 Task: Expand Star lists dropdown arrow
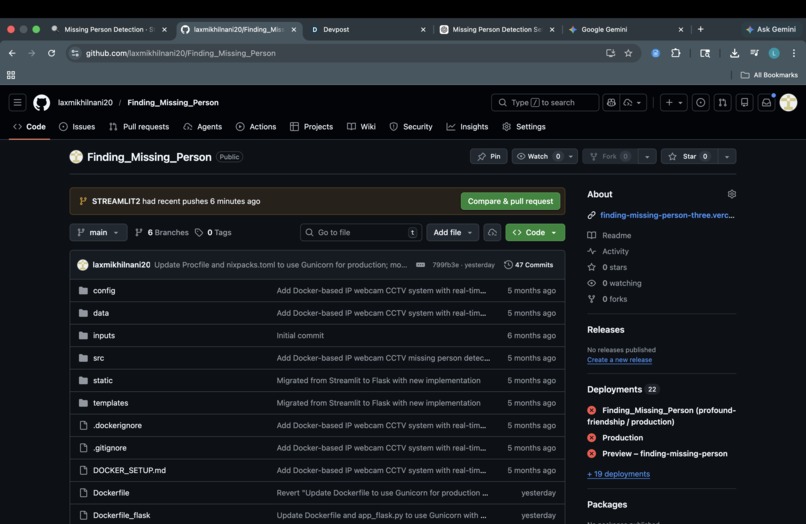(x=726, y=156)
